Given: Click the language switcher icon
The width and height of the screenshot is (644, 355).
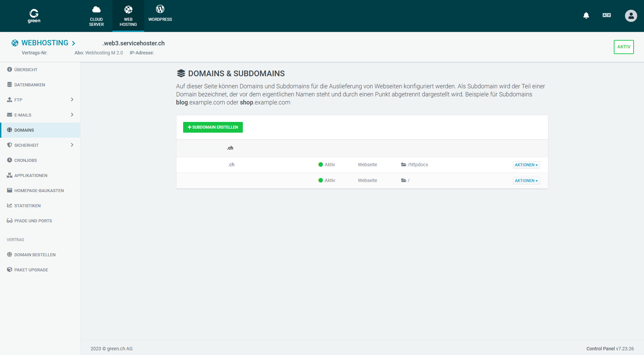Looking at the screenshot, I should click(x=606, y=15).
